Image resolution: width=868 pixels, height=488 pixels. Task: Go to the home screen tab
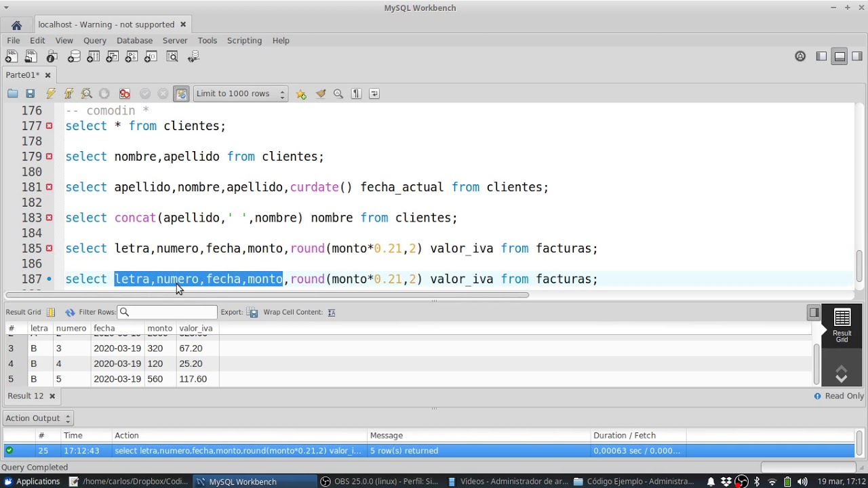point(16,25)
